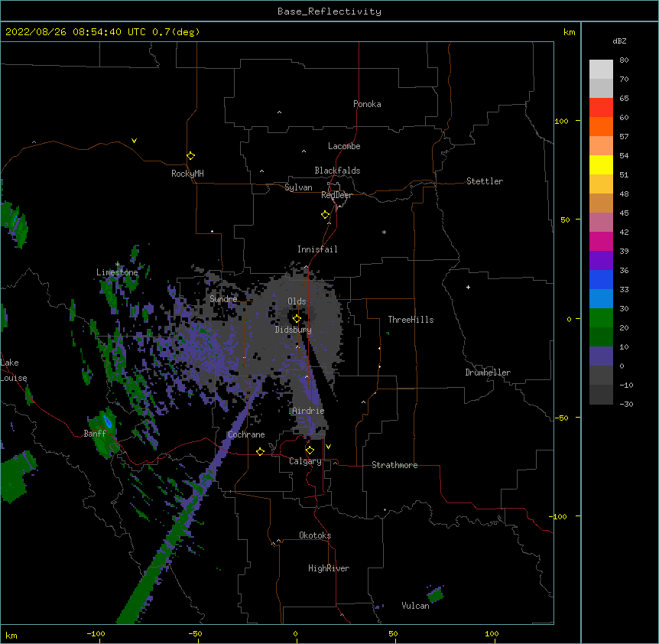Image resolution: width=659 pixels, height=644 pixels.
Task: Select the Sundre city label
Action: click(223, 299)
